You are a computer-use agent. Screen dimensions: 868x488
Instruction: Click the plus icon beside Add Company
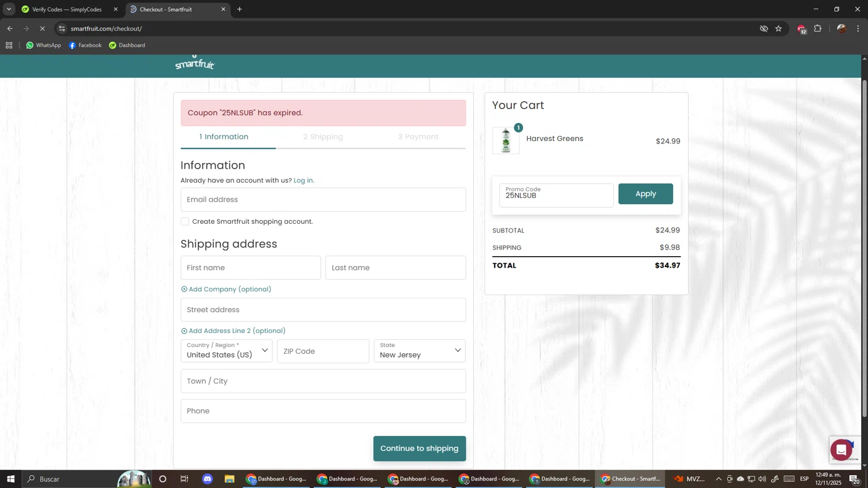pyautogui.click(x=184, y=289)
